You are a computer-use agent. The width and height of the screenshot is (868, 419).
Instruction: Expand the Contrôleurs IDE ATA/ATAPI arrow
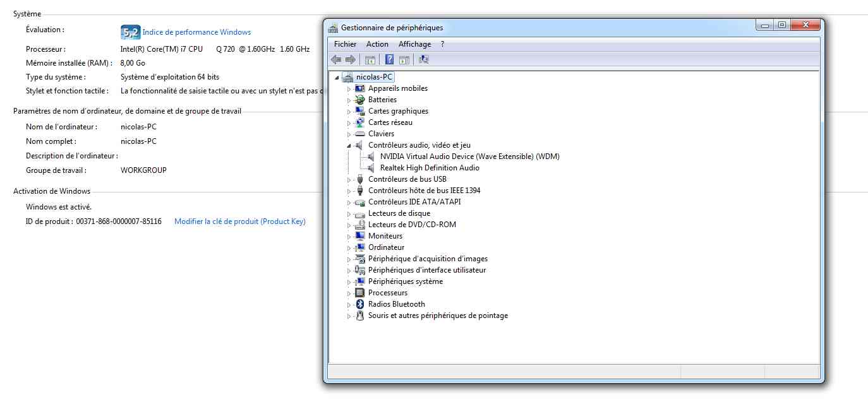(349, 203)
